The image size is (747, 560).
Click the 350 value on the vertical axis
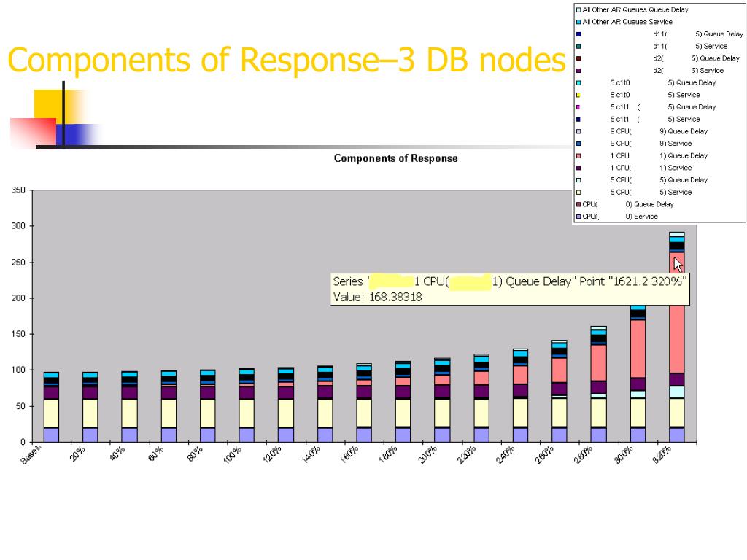pos(17,190)
